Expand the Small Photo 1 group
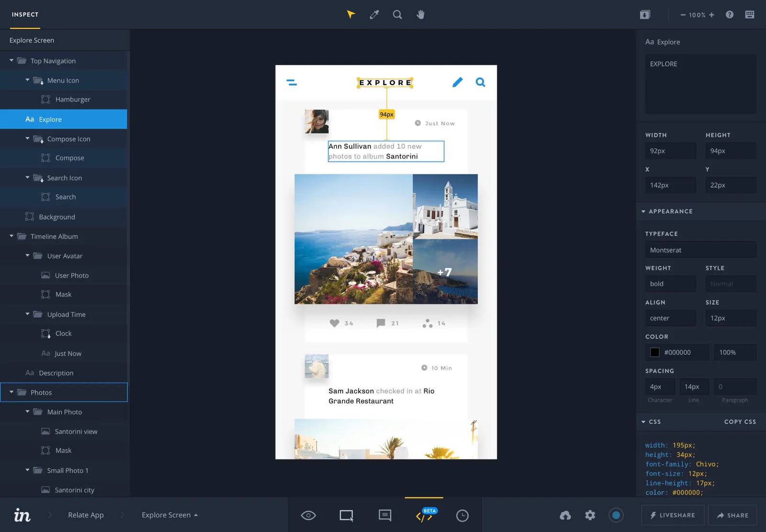 pyautogui.click(x=27, y=470)
